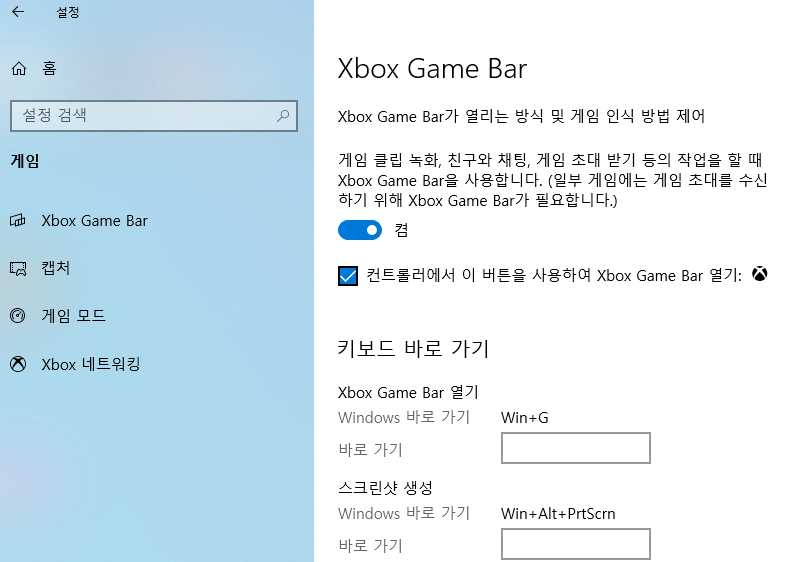Uncheck the 컨트롤러 button open checkbox
790x562 pixels.
pos(348,276)
